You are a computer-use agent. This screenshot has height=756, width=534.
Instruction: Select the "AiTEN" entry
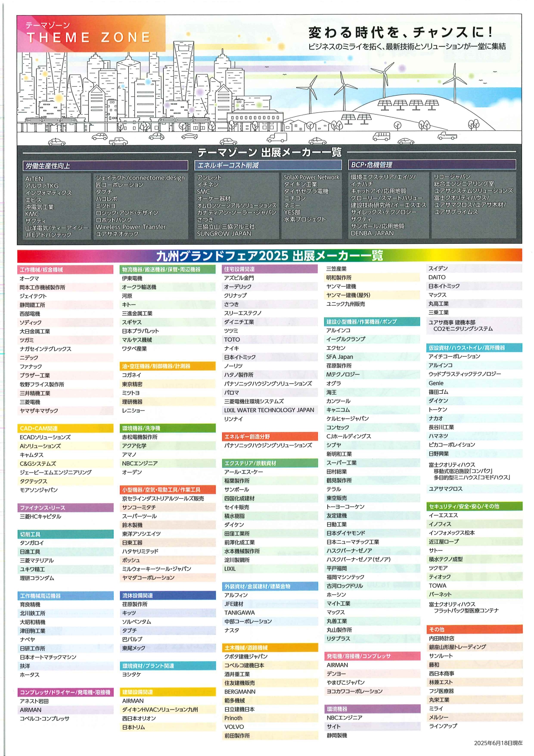pos(34,178)
